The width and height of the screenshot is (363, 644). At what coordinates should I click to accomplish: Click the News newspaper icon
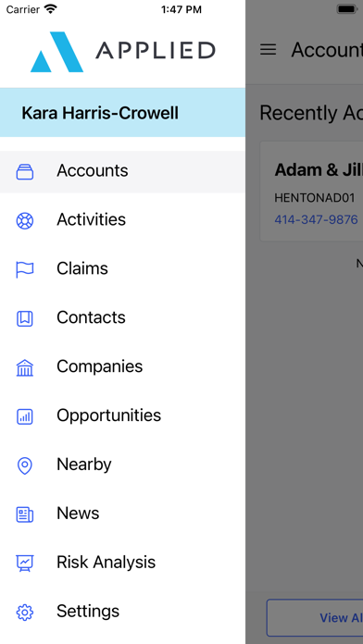pos(25,514)
